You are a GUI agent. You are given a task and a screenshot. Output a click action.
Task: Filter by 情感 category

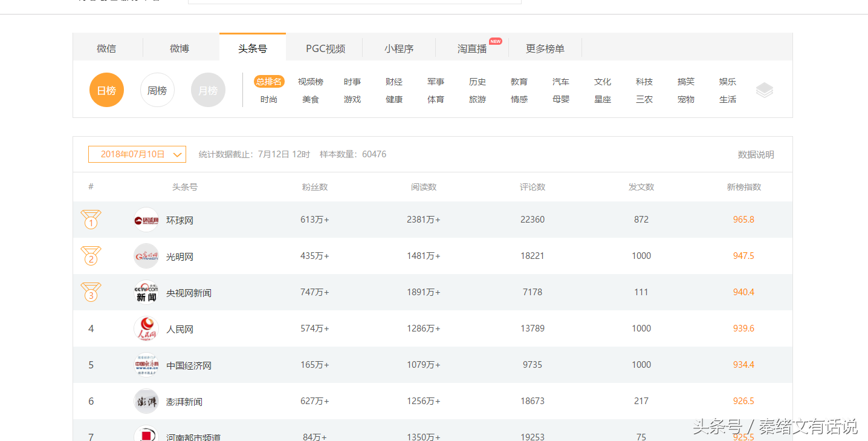point(519,99)
